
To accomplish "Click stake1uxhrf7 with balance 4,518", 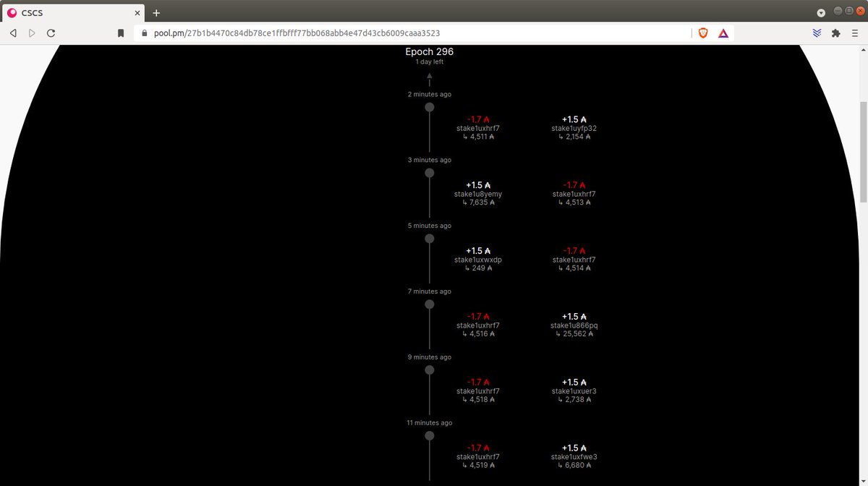I will [x=478, y=391].
